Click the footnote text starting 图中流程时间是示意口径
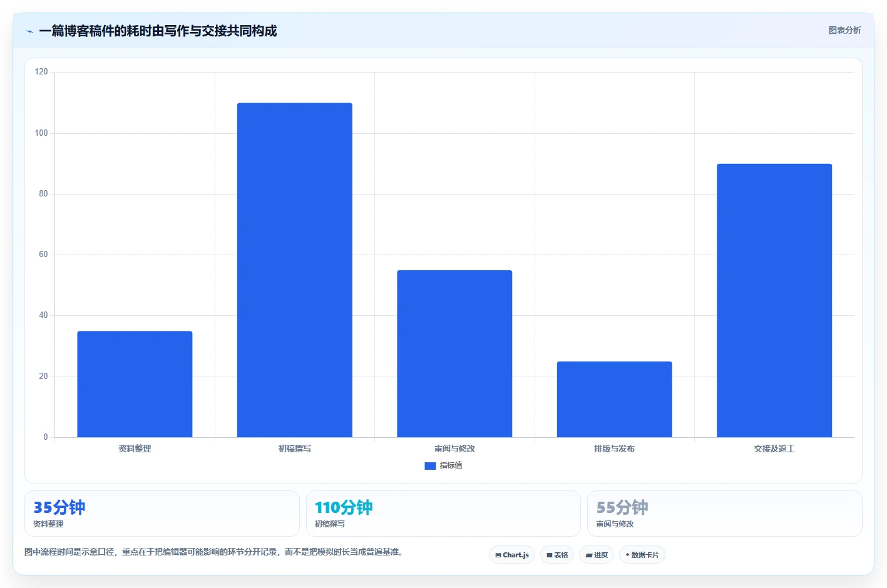The width and height of the screenshot is (887, 588). coord(216,552)
